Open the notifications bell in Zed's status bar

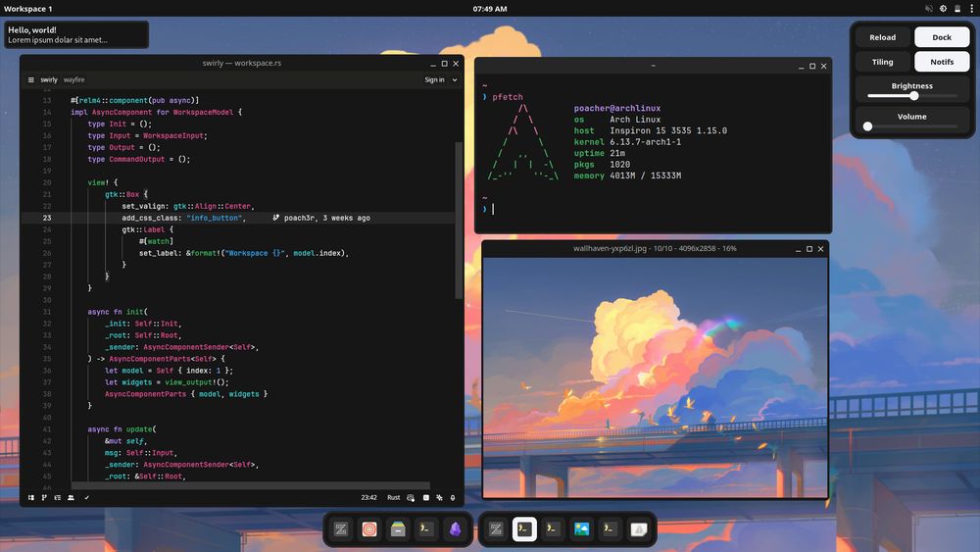pos(453,498)
